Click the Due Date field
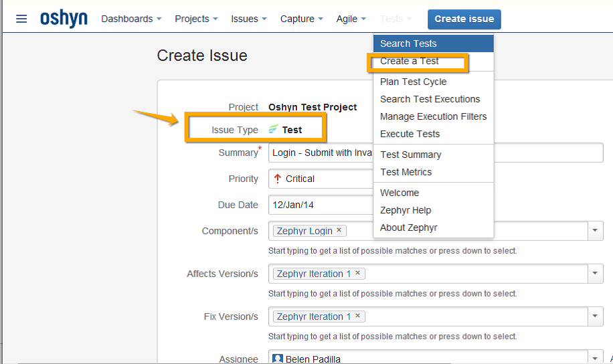Image resolution: width=613 pixels, height=364 pixels. (x=321, y=205)
